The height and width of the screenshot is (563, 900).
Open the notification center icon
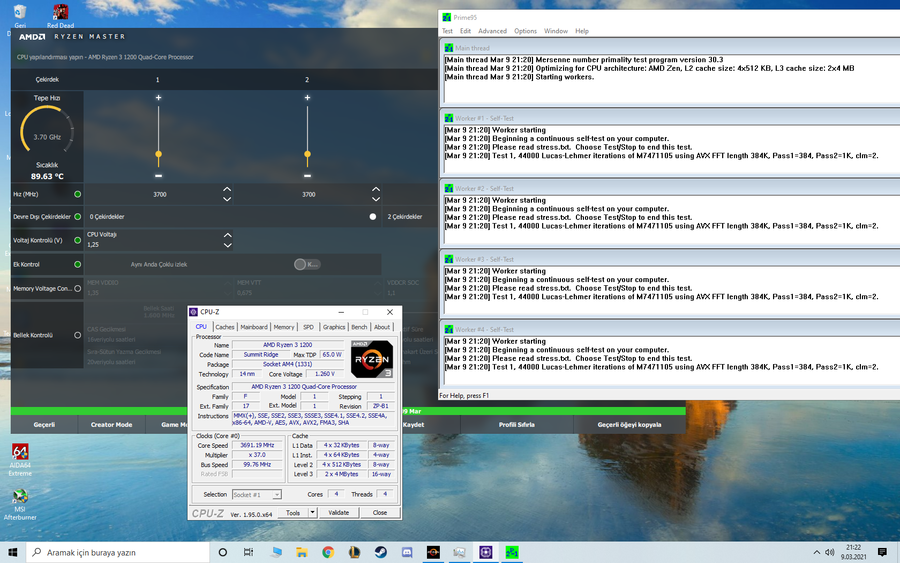(882, 552)
